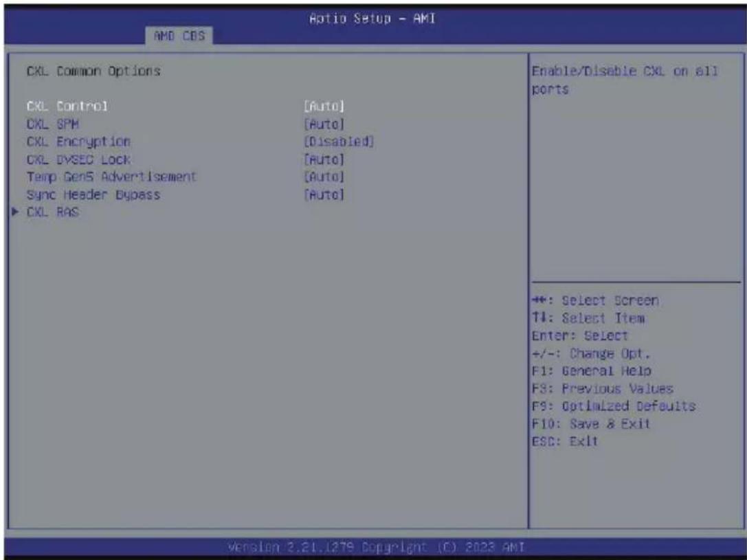Click ESC: Exit hint
The image size is (747, 560).
click(564, 441)
